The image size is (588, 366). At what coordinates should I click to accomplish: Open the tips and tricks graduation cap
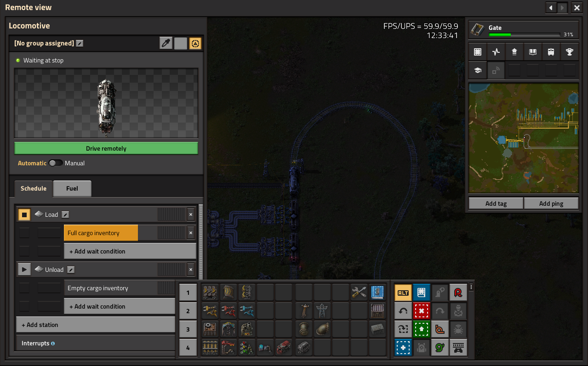[x=478, y=70]
